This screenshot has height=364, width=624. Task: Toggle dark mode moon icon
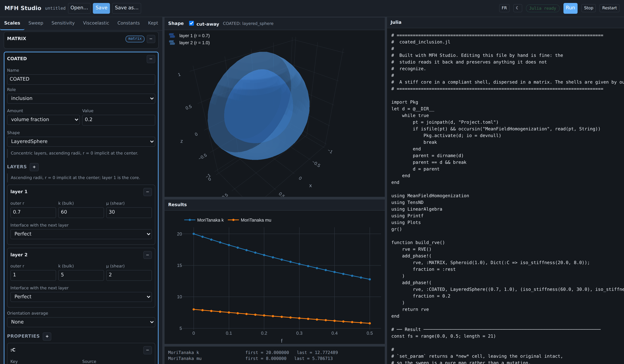(517, 8)
